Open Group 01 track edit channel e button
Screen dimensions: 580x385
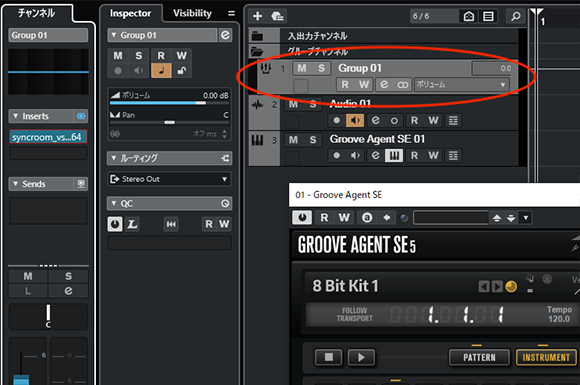click(384, 85)
